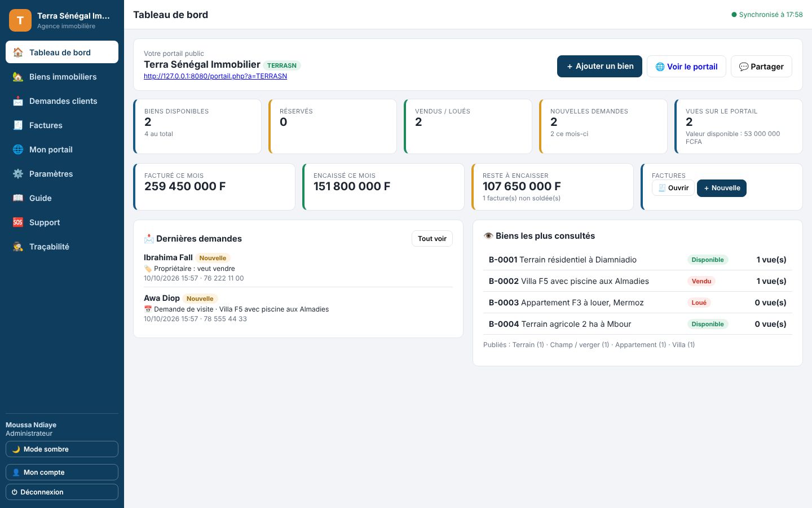
Task: Click the TERRASN code badge
Action: click(282, 65)
